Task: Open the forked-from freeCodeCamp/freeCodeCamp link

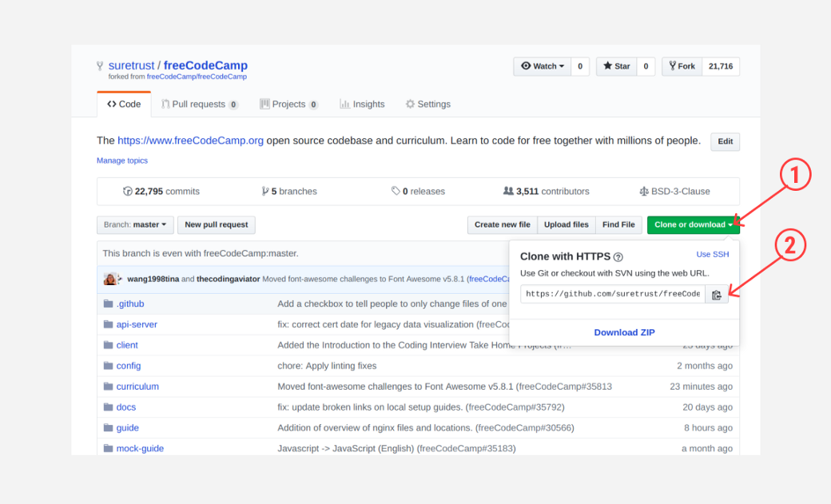Action: pos(197,77)
